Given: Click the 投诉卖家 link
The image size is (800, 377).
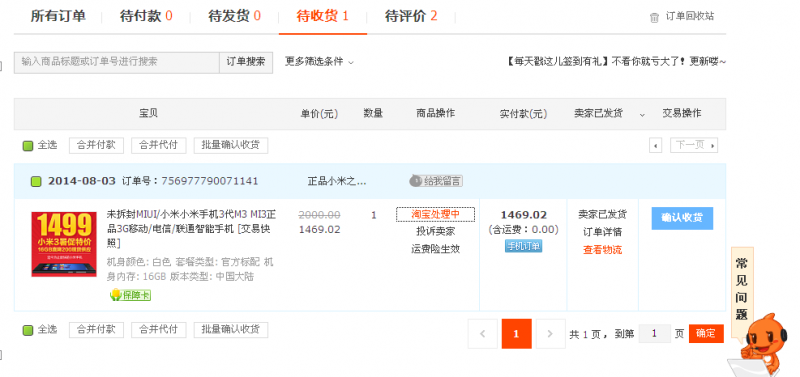Looking at the screenshot, I should (x=435, y=232).
